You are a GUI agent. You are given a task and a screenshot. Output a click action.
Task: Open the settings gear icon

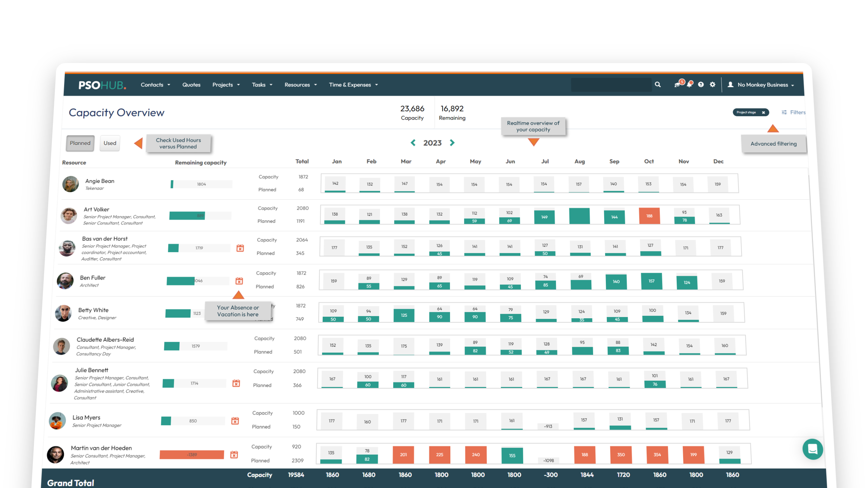point(712,85)
